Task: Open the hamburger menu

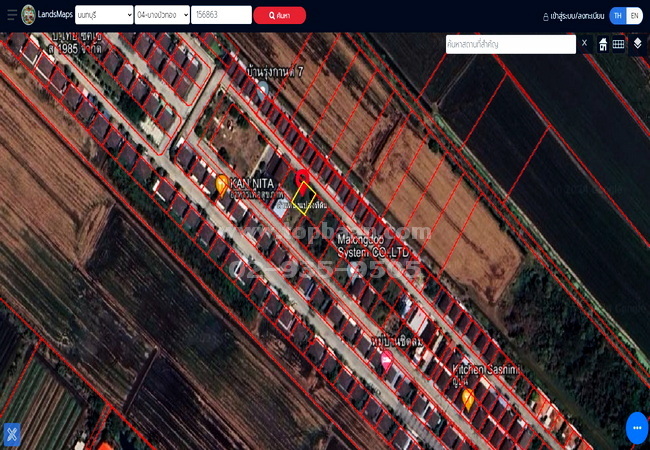Action: pos(12,15)
